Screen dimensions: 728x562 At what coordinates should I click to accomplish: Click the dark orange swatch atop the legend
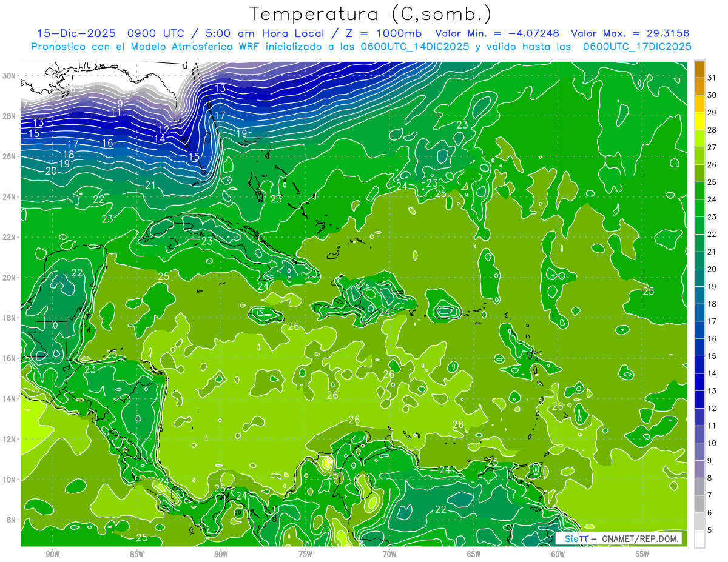(699, 69)
